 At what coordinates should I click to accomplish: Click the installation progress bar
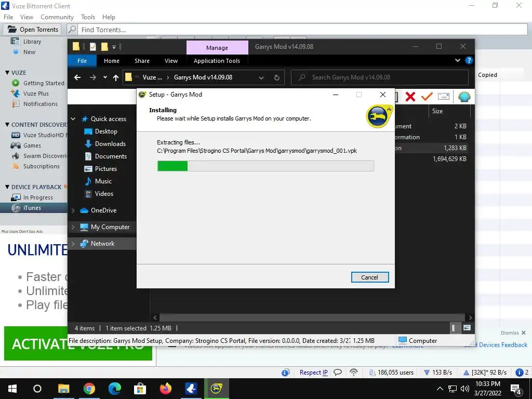coord(265,166)
